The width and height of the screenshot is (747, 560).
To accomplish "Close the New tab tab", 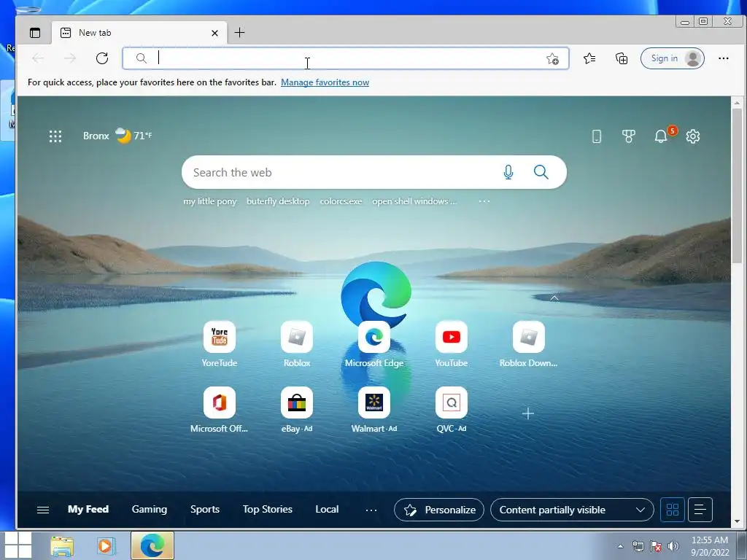I will 214,33.
